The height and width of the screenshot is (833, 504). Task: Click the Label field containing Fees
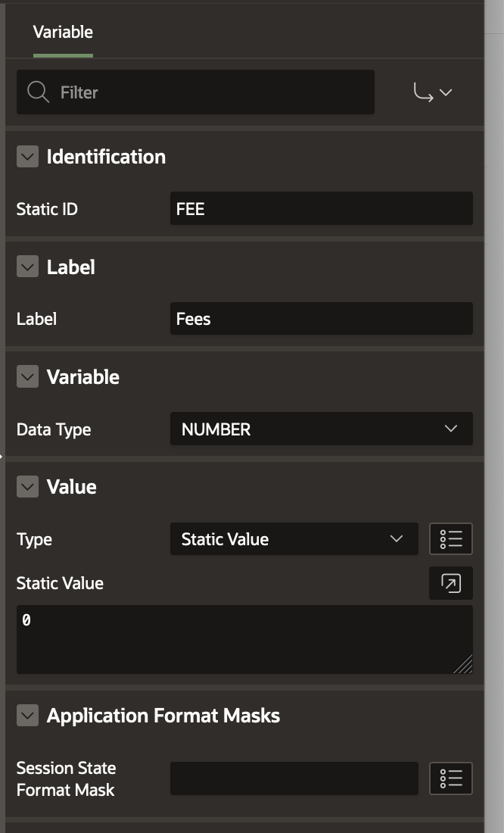click(x=321, y=319)
